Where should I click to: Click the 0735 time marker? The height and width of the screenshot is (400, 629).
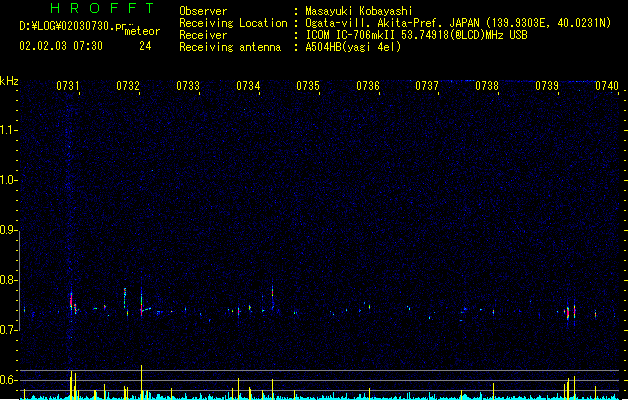point(308,86)
